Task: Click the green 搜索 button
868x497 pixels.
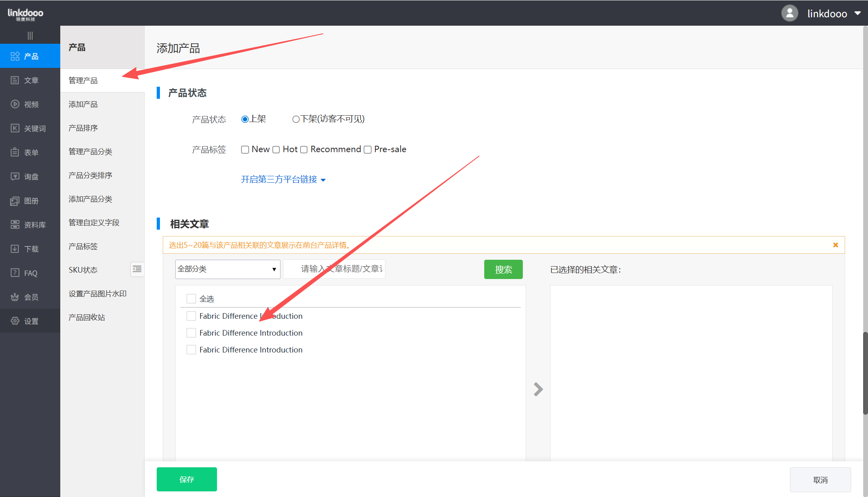Action: pos(503,269)
